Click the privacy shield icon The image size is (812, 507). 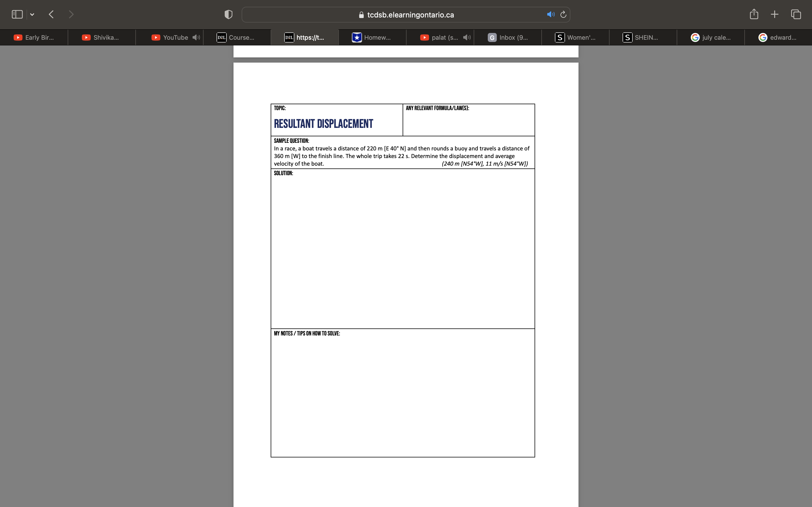tap(228, 14)
